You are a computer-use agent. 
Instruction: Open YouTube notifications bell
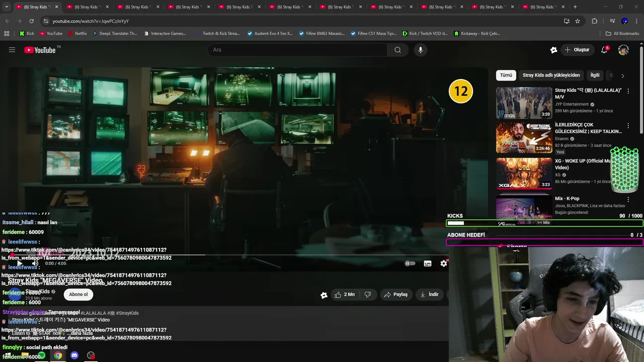click(604, 50)
